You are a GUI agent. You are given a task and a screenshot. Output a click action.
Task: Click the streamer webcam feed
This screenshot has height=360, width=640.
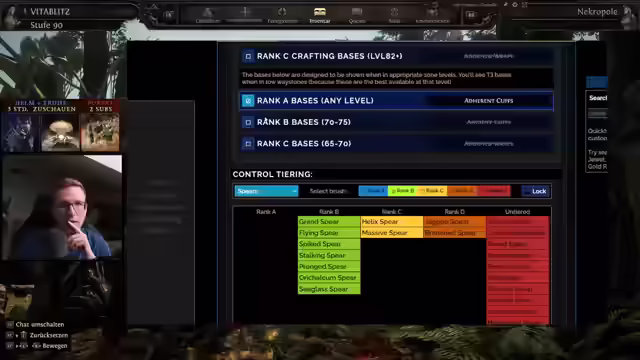62,207
